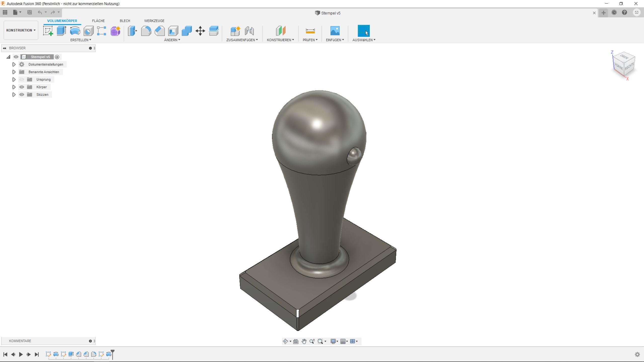
Task: Select the Fillet tool in toolbar
Action: pyautogui.click(x=146, y=31)
